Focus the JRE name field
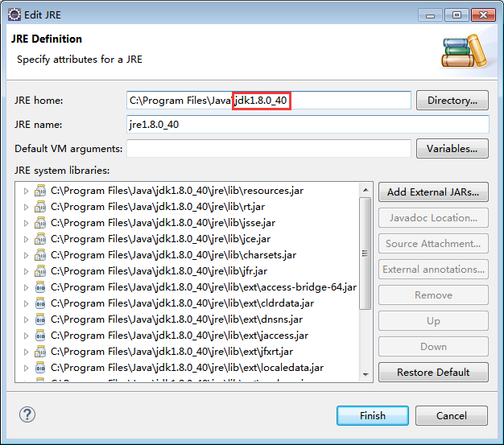Image resolution: width=504 pixels, height=445 pixels. pyautogui.click(x=308, y=125)
